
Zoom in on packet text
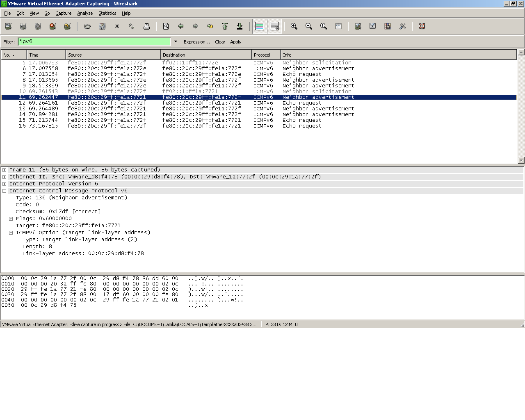[x=294, y=26]
